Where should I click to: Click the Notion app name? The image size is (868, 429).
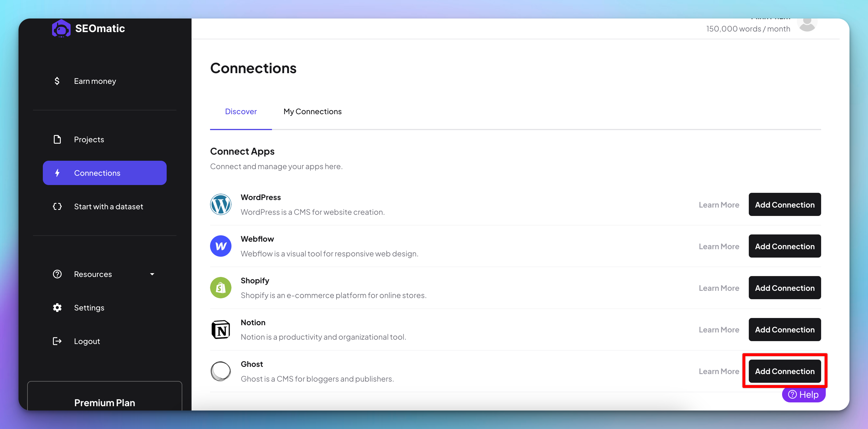[253, 323]
